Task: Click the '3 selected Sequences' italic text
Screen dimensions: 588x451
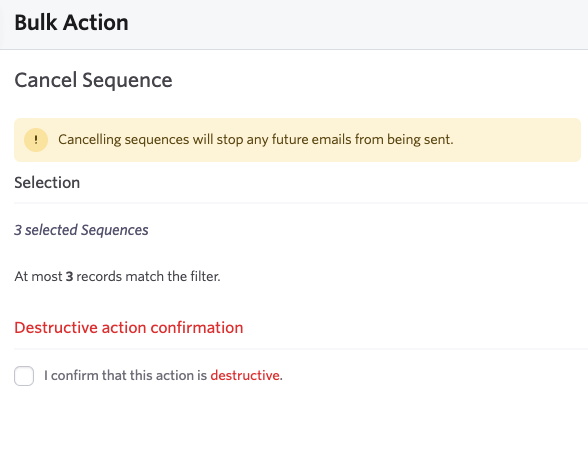Action: click(81, 230)
